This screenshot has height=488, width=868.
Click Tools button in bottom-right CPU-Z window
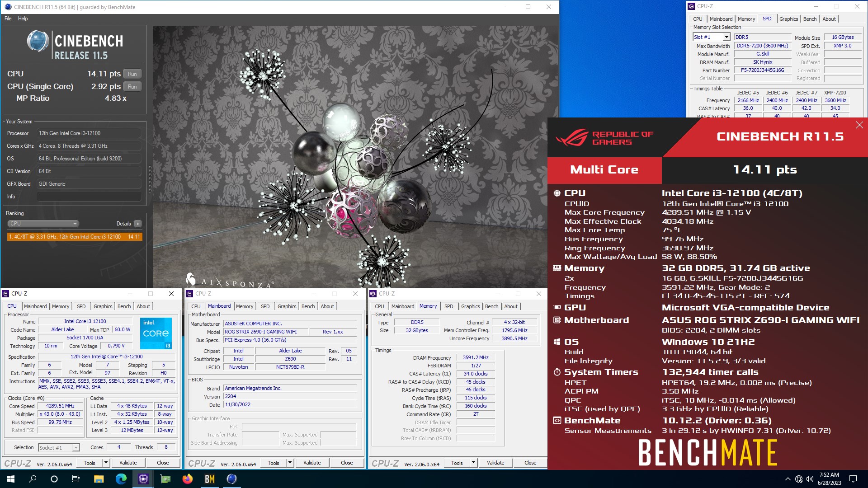point(457,463)
